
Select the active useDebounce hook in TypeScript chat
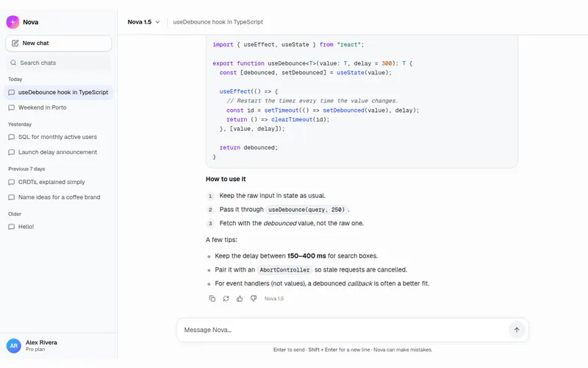(x=59, y=93)
